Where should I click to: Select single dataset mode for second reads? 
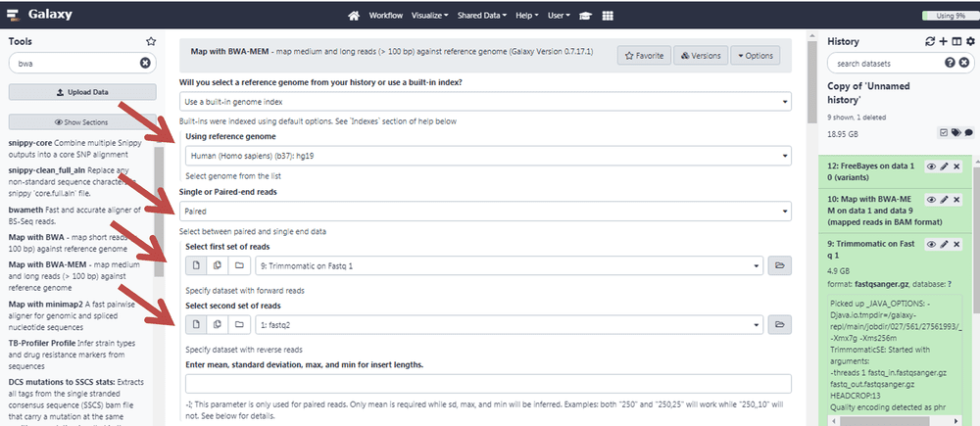click(x=196, y=325)
